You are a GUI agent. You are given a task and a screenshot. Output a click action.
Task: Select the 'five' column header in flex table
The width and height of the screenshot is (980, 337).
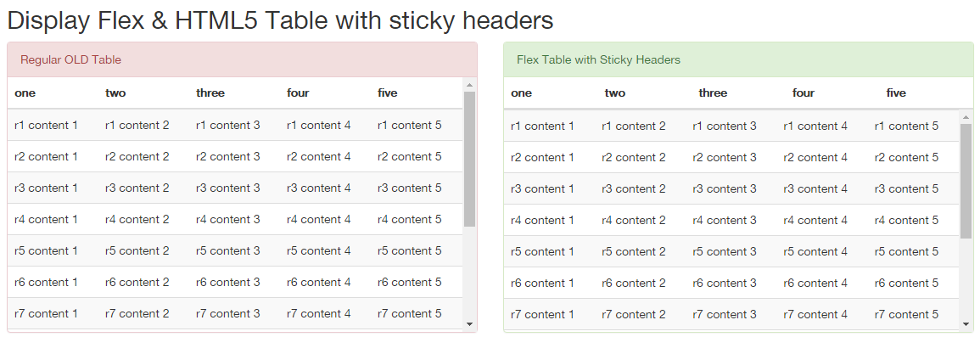tap(896, 93)
